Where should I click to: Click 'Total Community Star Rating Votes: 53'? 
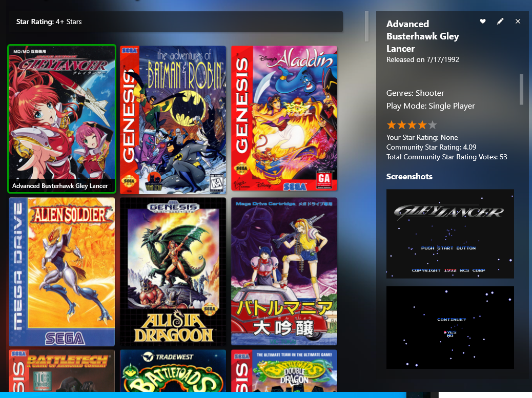447,157
